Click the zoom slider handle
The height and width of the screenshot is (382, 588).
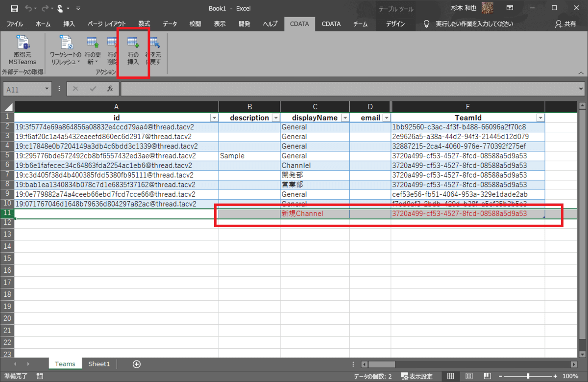click(x=528, y=376)
